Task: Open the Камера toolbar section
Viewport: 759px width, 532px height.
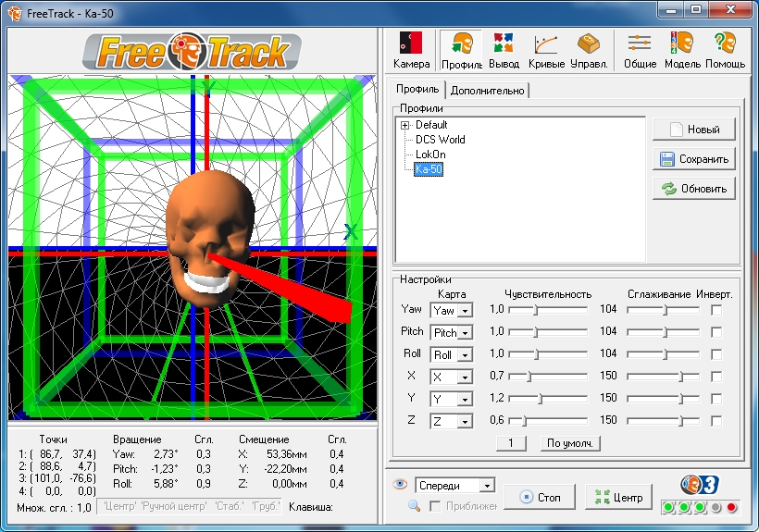Action: 411,50
